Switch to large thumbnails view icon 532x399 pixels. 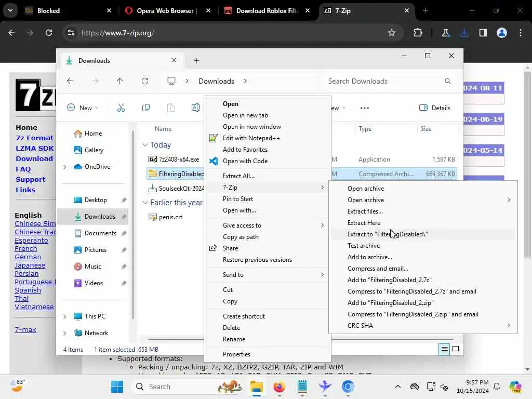point(456,349)
